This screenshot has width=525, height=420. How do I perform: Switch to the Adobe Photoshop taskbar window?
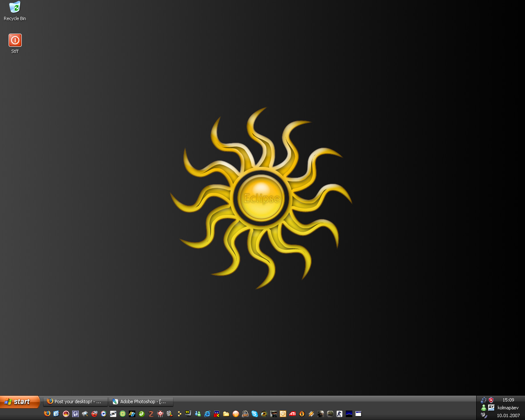point(141,402)
